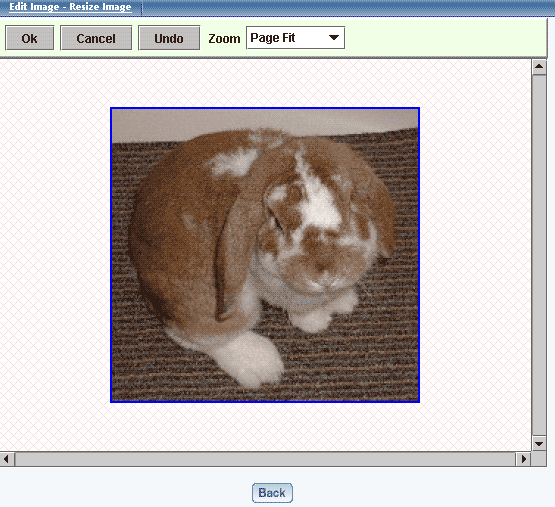Screen dimensions: 555x507
Task: Undo the last image edit
Action: tap(169, 38)
